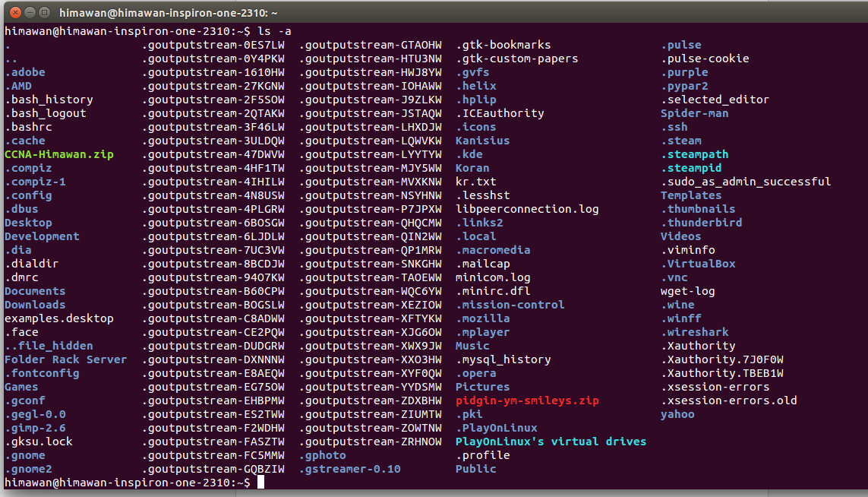Click the blinking cursor block
This screenshot has height=497, width=868.
[262, 482]
